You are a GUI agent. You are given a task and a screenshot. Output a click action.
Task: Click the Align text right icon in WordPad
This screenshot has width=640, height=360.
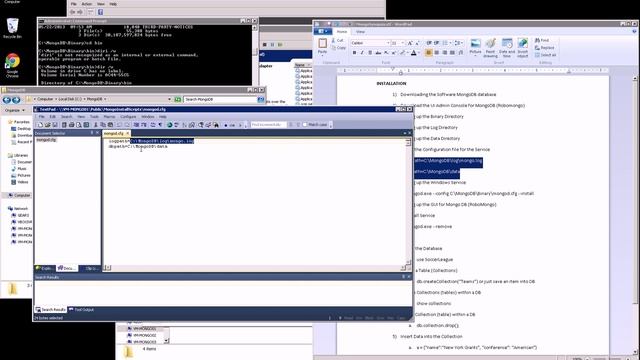[x=444, y=53]
